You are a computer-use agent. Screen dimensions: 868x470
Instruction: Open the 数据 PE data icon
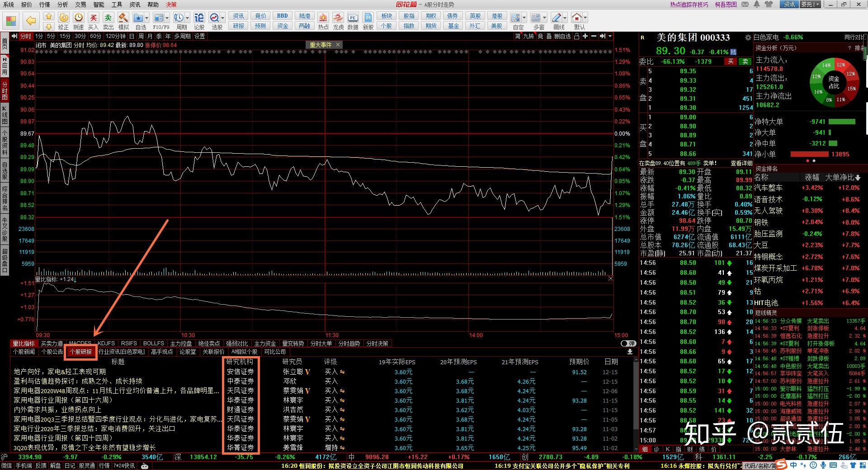pos(353,21)
